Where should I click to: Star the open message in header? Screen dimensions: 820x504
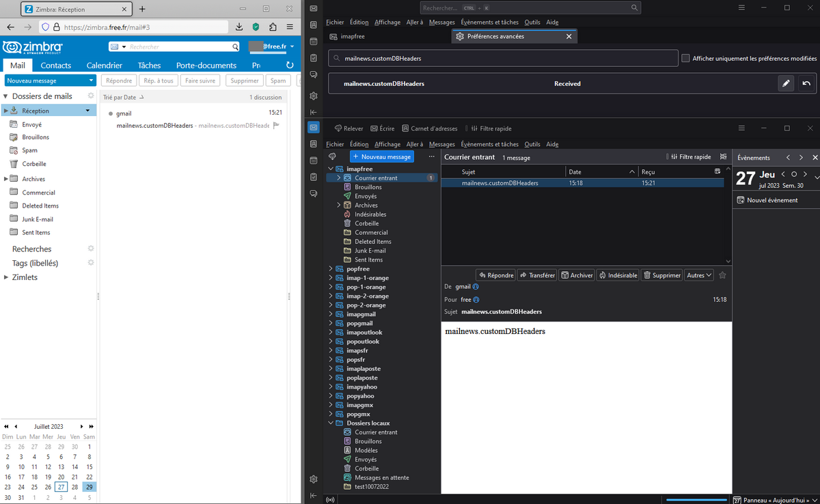tap(722, 275)
